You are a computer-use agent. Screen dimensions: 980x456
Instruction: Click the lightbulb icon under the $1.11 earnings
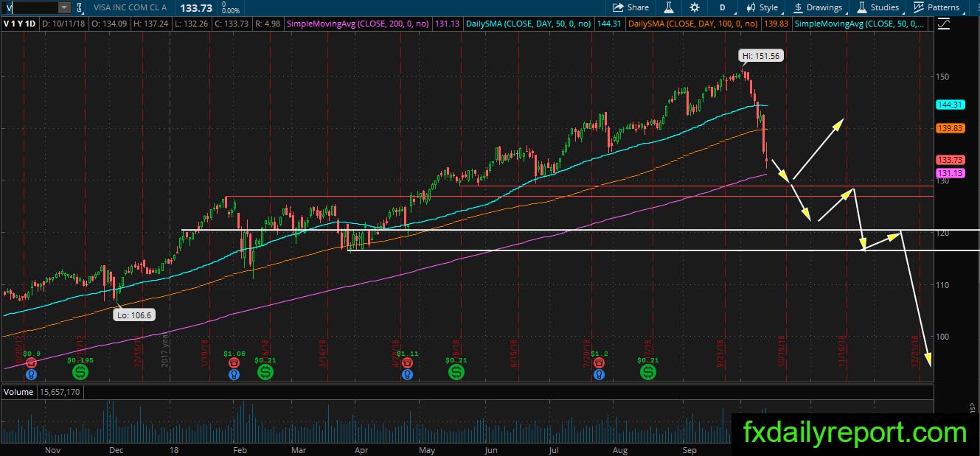point(407,374)
